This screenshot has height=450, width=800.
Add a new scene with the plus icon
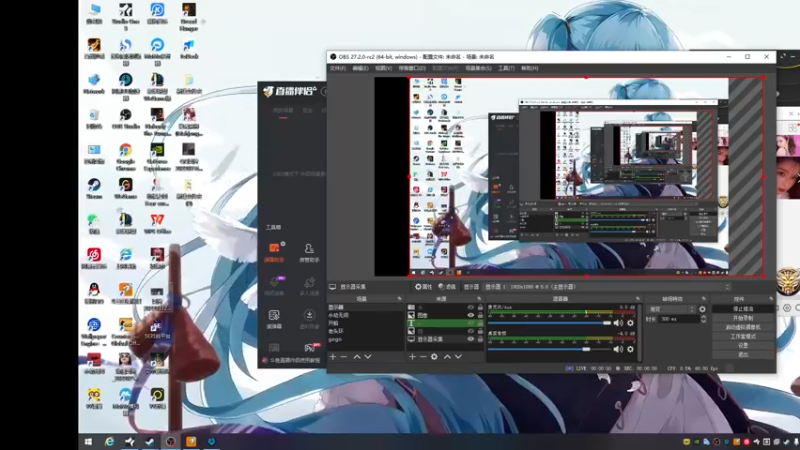point(333,357)
